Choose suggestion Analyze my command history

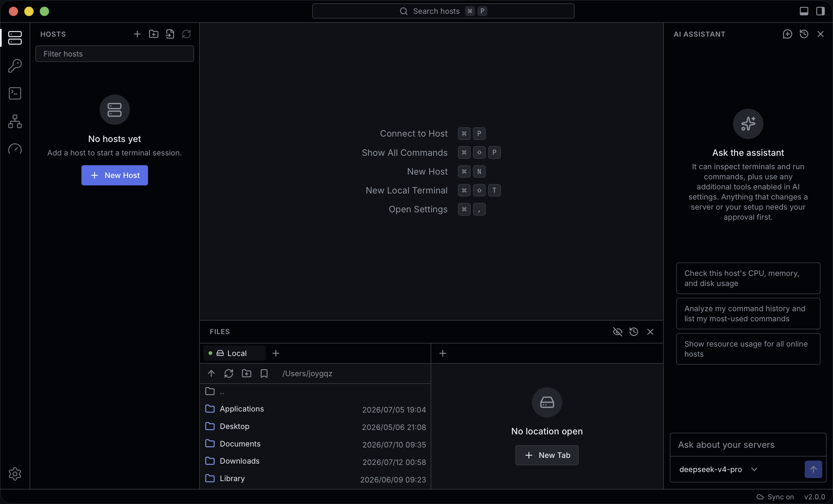tap(748, 313)
